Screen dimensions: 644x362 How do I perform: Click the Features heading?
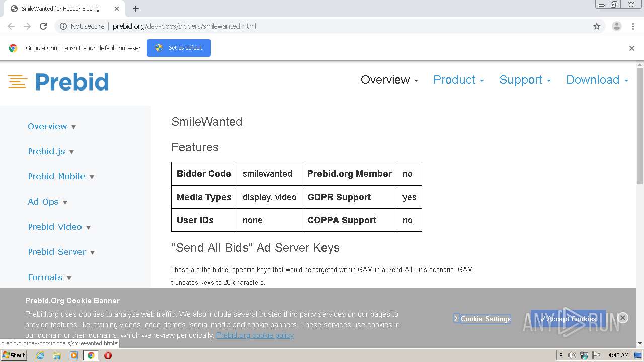click(x=195, y=147)
